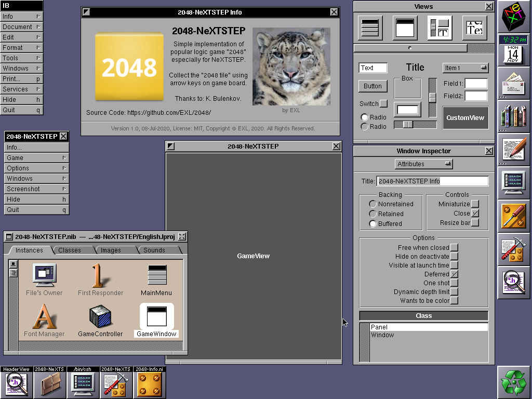Open the Item 1 popup in Views palette
Screen dimensions: 532x399
pos(465,68)
